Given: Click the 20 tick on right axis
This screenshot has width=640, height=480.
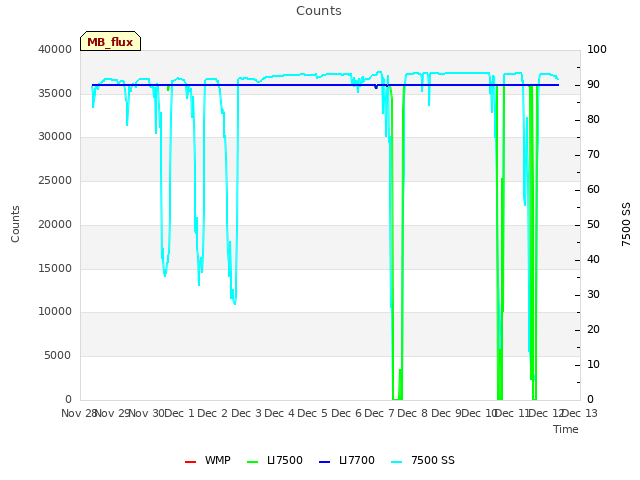Looking at the screenshot, I should 593,329.
